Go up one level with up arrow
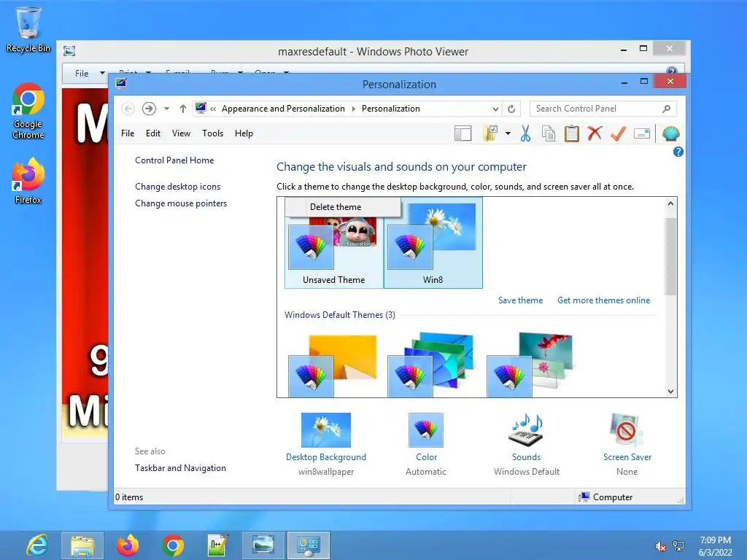 click(182, 109)
